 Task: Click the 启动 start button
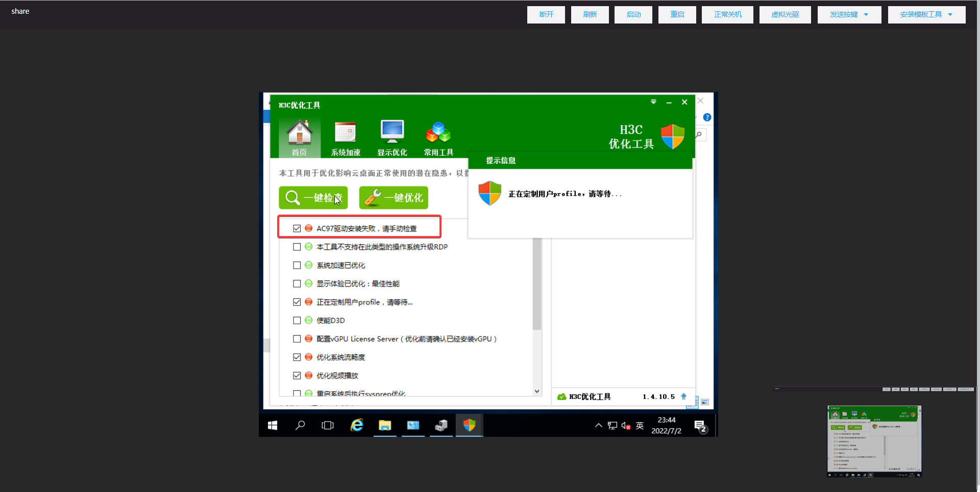point(633,14)
